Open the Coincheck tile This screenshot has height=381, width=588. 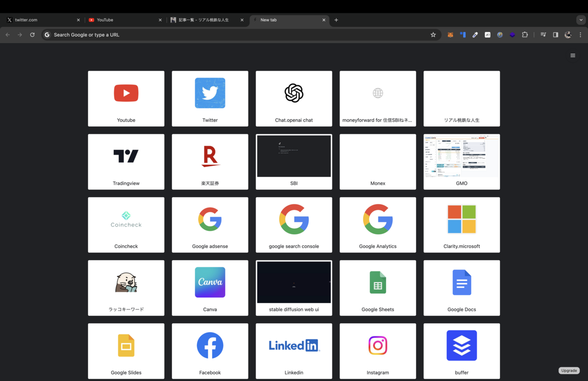[x=126, y=225]
